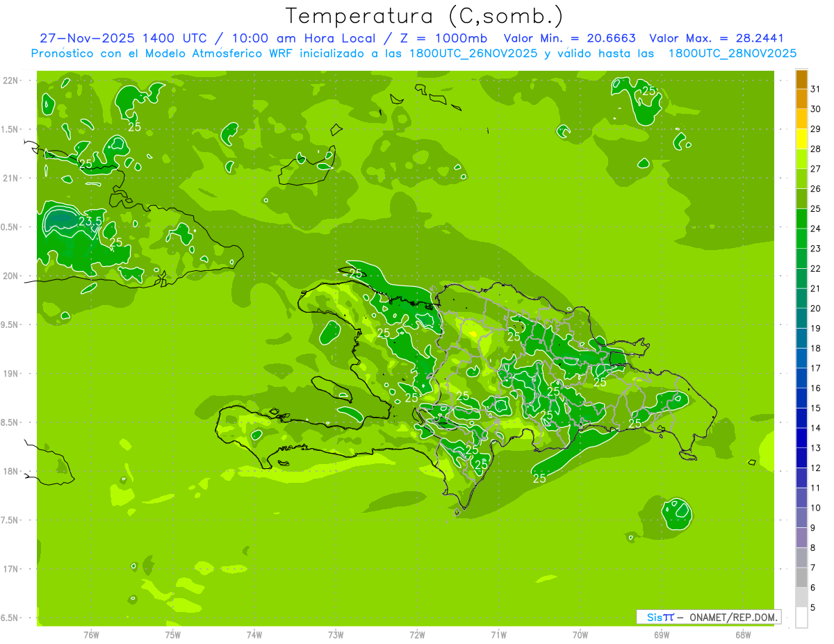
Task: Click the dark blue legend swatch between 12 and 13
Action: point(801,458)
